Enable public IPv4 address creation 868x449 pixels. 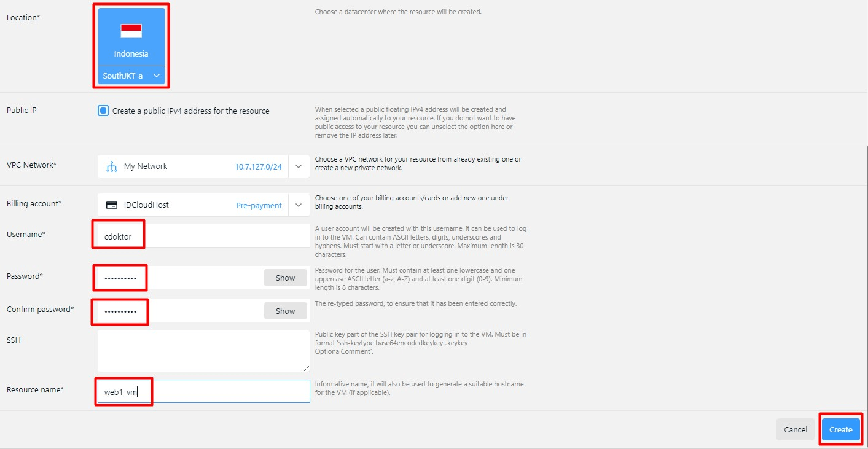(x=103, y=111)
